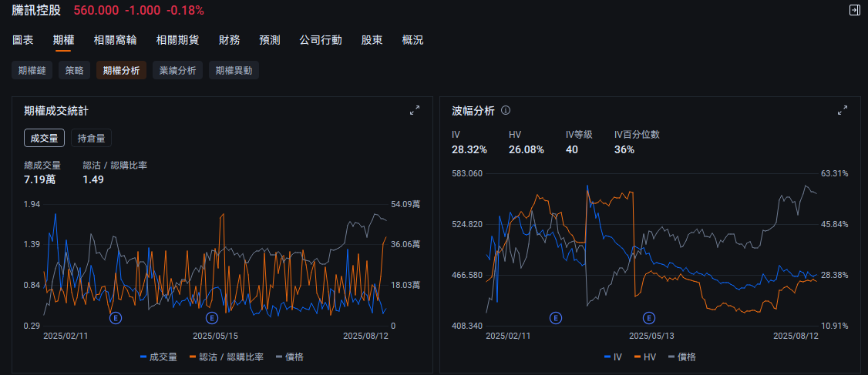This screenshot has width=868, height=375.
Task: Toggle the 認沽 / 認購比率 legend series
Action: [227, 357]
